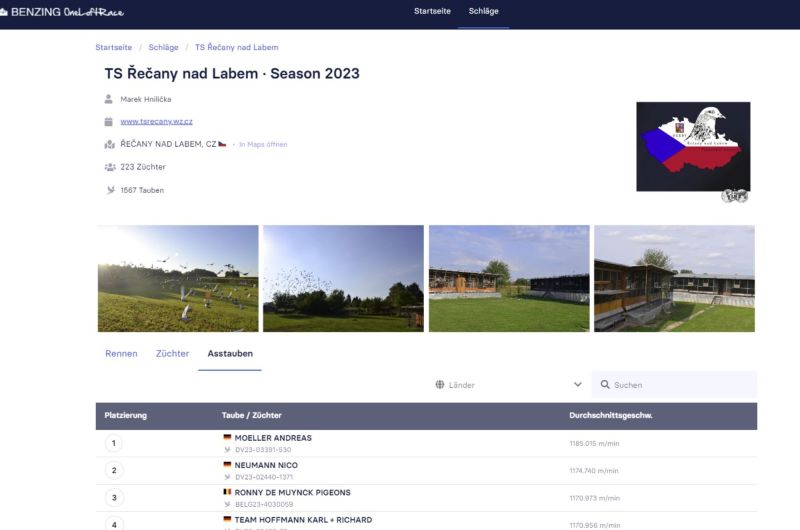Click the German flag beside MOELLER ANDREAS
800x530 pixels.
click(x=227, y=438)
